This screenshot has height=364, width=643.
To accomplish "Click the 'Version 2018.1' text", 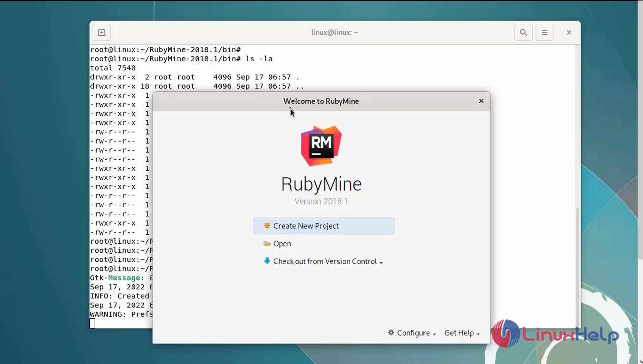I will 321,201.
